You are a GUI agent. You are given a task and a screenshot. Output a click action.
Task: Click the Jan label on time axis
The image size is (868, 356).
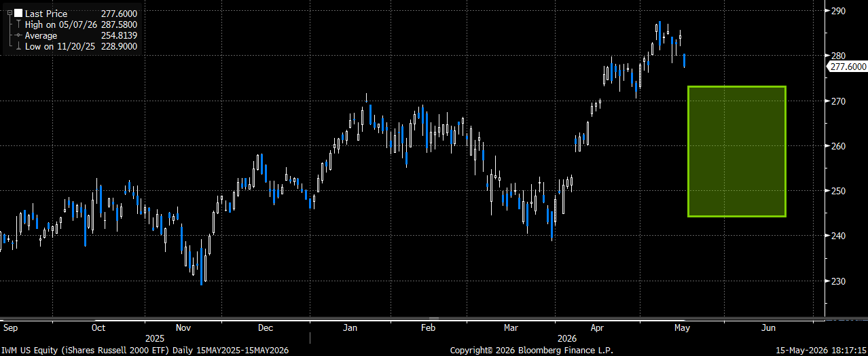pos(350,327)
